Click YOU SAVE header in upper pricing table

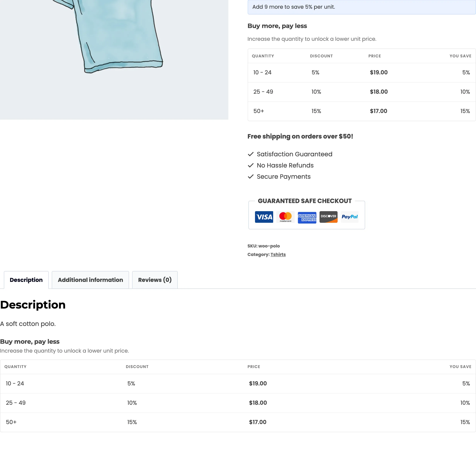coord(460,56)
